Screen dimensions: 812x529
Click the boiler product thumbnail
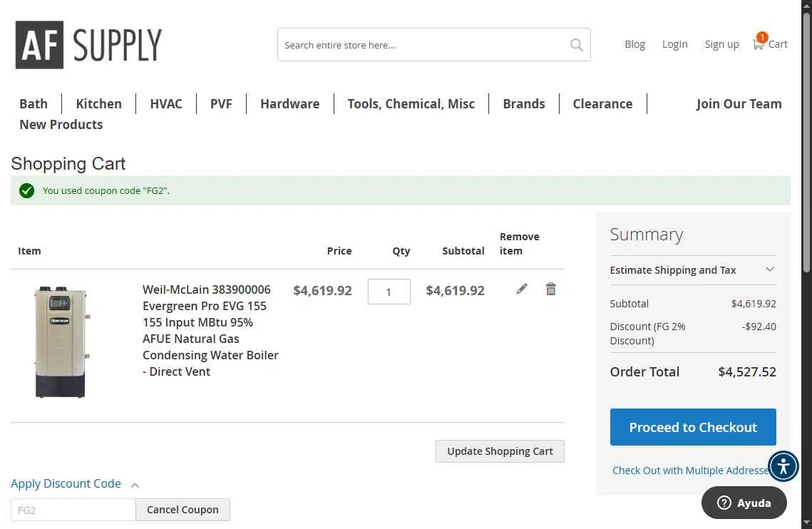click(61, 342)
